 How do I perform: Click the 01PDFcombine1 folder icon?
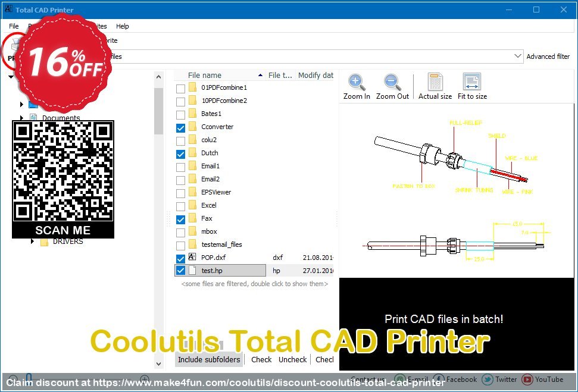pos(192,87)
